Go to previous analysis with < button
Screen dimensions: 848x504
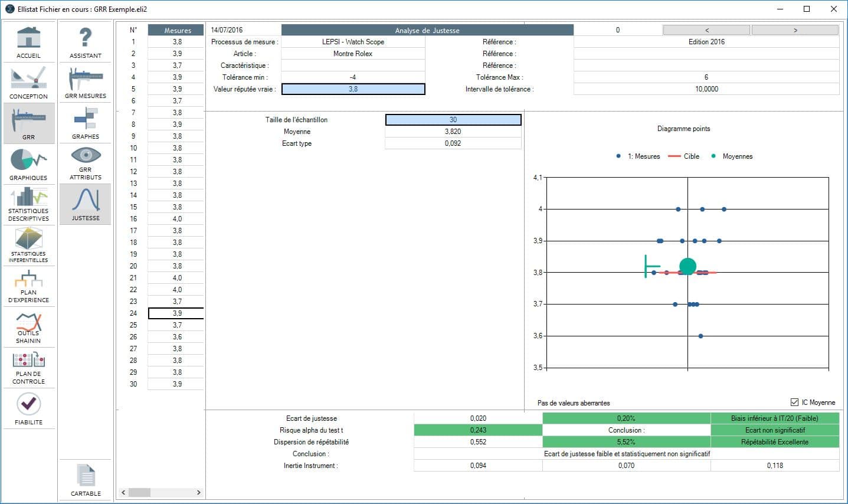click(x=706, y=30)
